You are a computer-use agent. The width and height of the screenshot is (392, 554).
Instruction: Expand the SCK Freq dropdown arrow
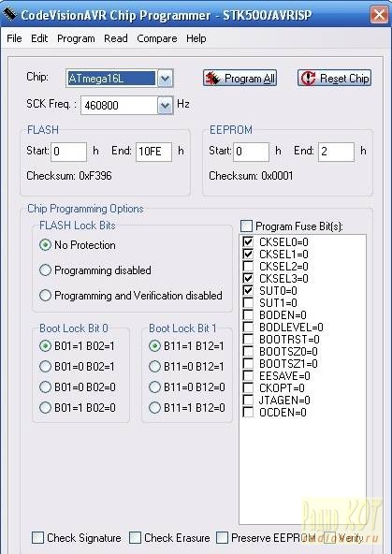pos(165,106)
